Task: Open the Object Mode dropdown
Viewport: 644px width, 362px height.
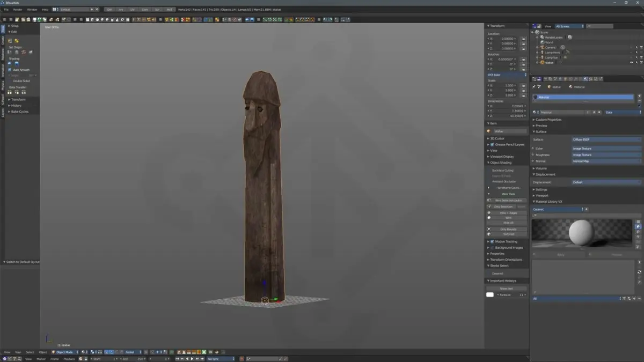Action: point(65,352)
